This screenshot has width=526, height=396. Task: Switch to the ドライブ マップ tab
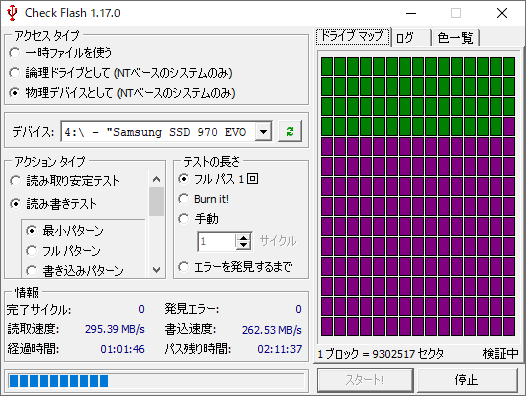353,36
